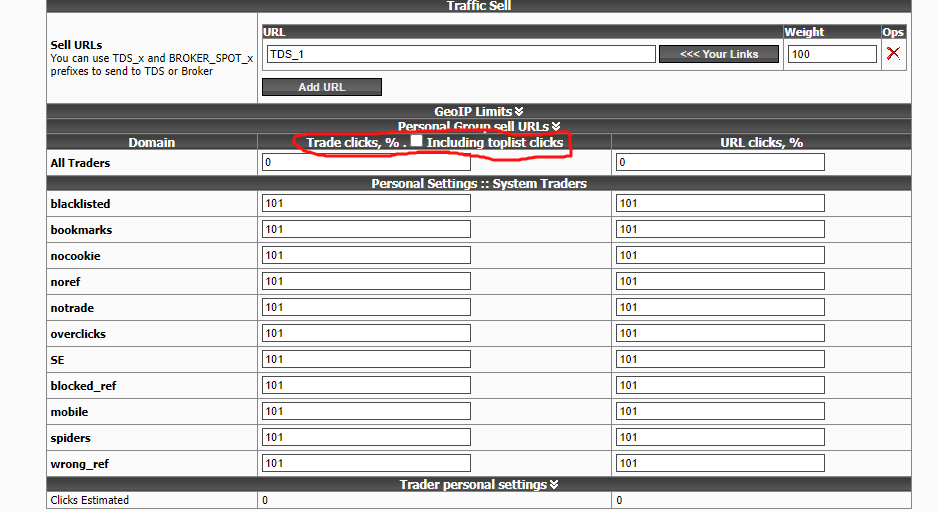The width and height of the screenshot is (937, 512).
Task: Click the overclicks row label
Action: [78, 334]
